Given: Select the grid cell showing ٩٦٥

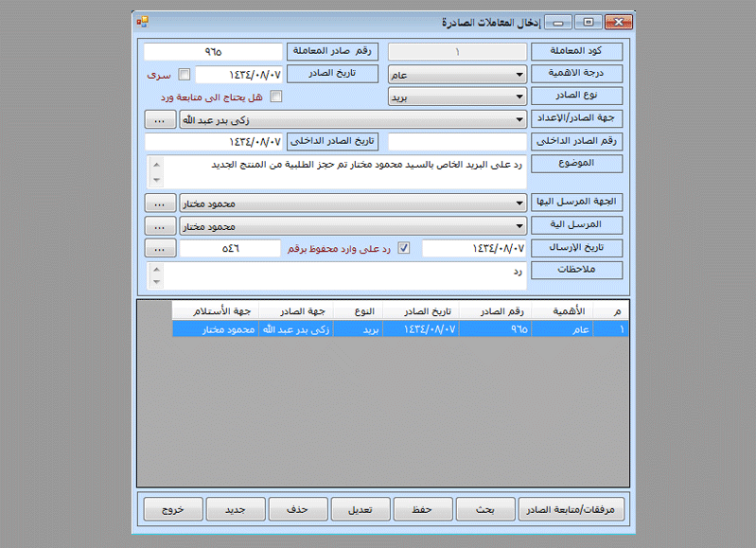Looking at the screenshot, I should click(x=495, y=329).
